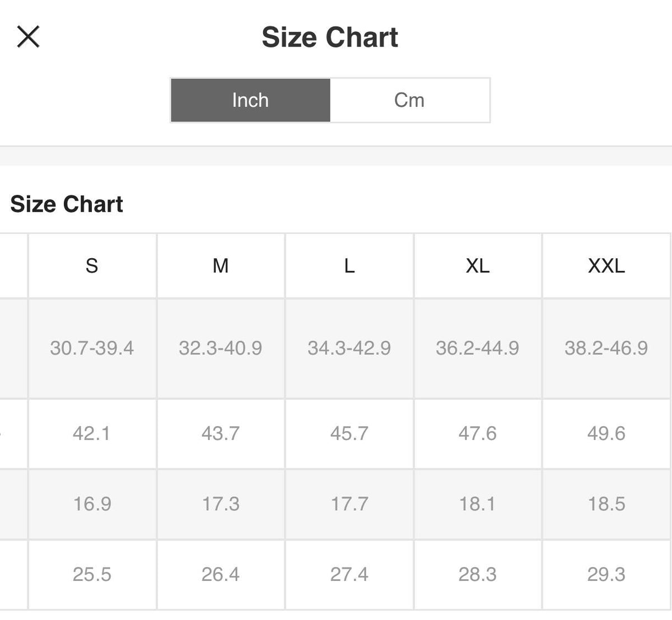This screenshot has height=620, width=672.
Task: Close the Size Chart dialog
Action: click(x=28, y=37)
